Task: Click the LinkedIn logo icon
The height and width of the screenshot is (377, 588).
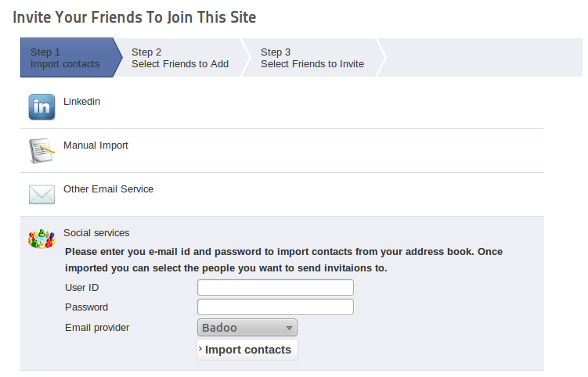Action: tap(41, 107)
